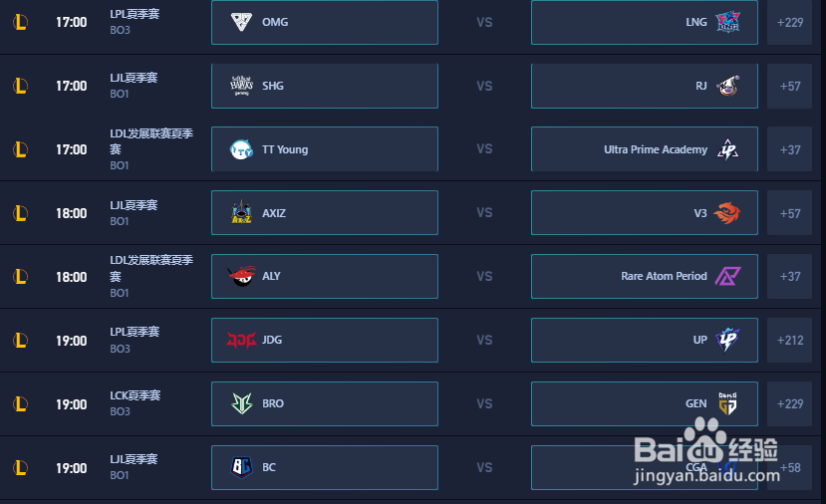
Task: Expand +212 markets for JDG vs UP
Action: click(790, 341)
